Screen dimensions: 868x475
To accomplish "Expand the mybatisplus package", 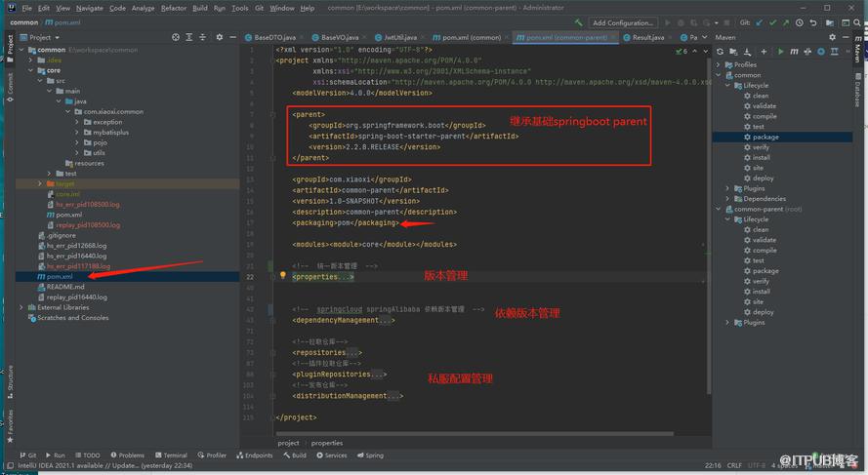I will point(76,132).
